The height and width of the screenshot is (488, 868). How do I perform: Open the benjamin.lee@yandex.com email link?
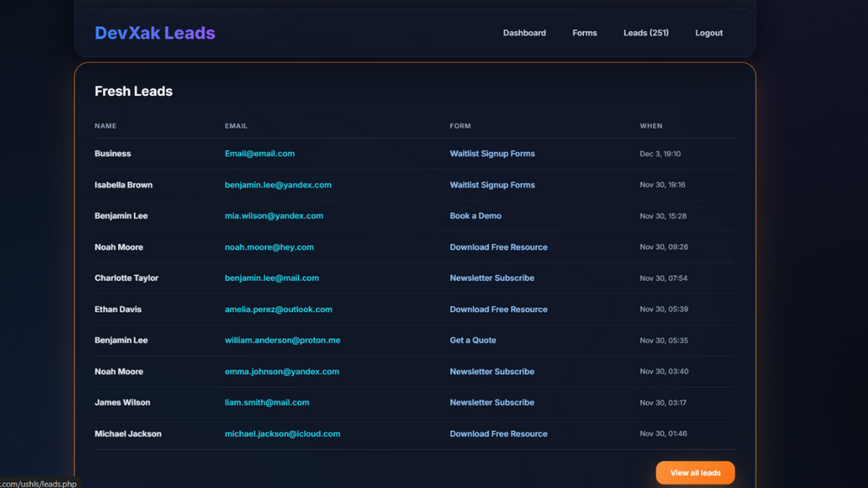(278, 185)
